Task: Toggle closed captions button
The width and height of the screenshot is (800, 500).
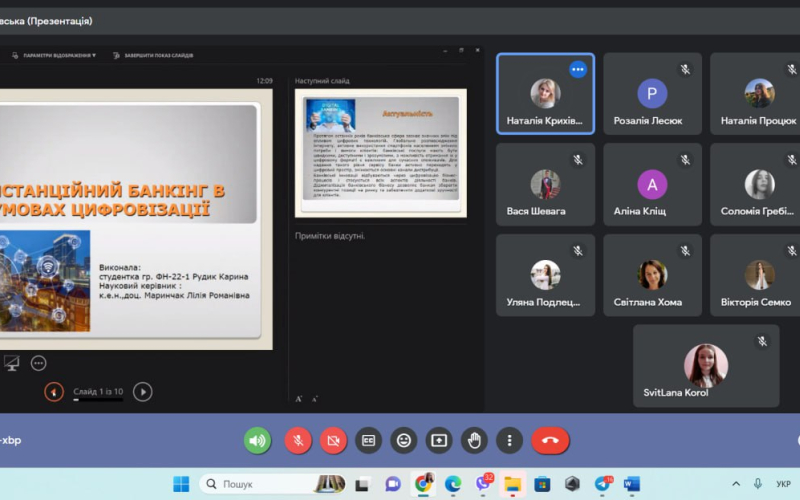Action: [x=368, y=440]
